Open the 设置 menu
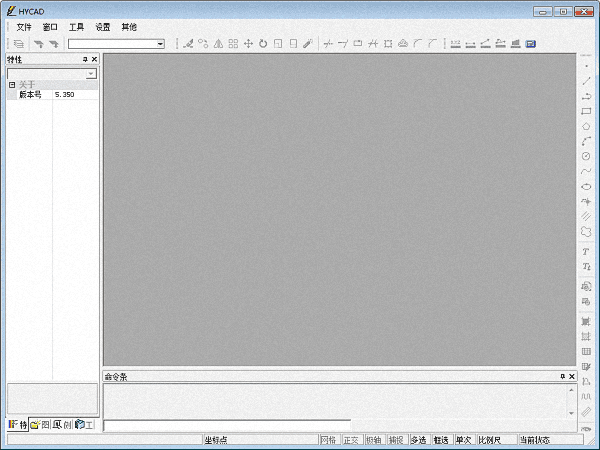This screenshot has width=600, height=450. tap(103, 27)
